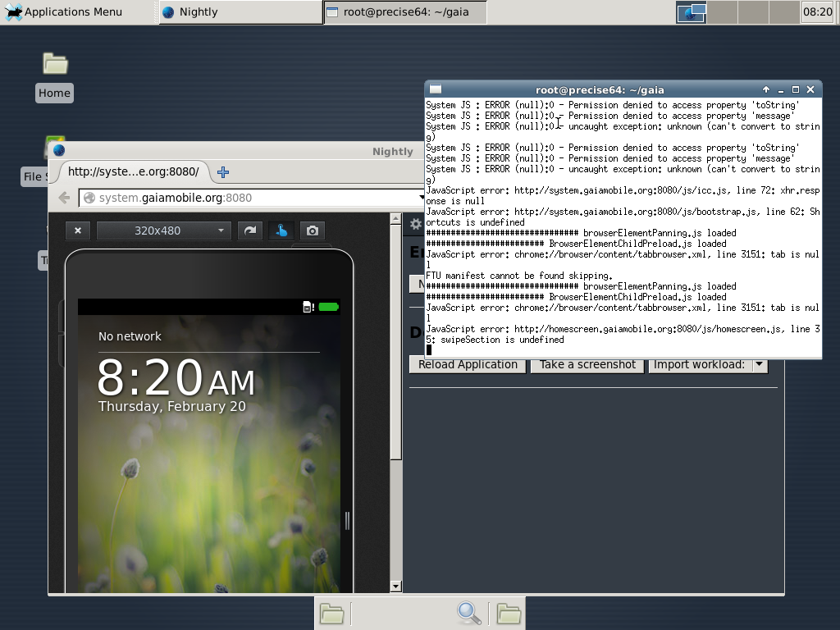Viewport: 840px width, 630px height.
Task: Click the SIM card warning icon on the phone
Action: pyautogui.click(x=308, y=307)
